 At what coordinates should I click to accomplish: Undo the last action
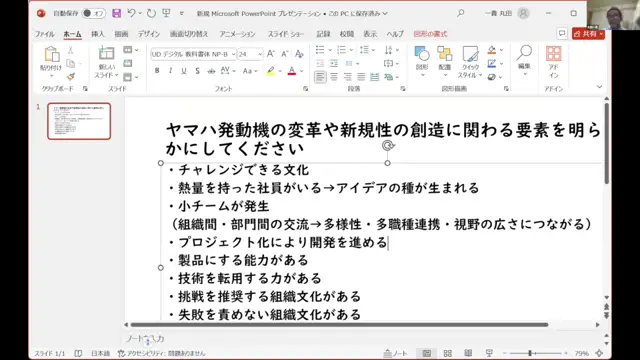[x=131, y=13]
